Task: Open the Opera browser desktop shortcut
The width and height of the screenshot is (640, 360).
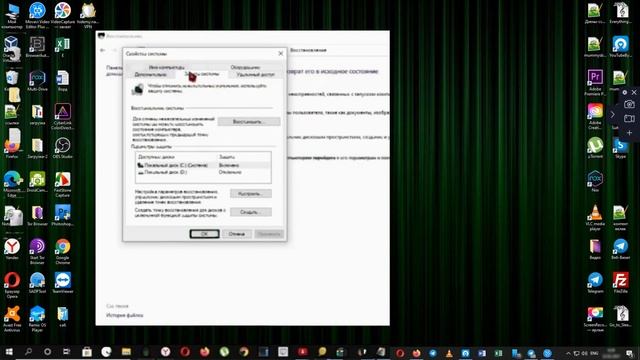Action: click(12, 285)
